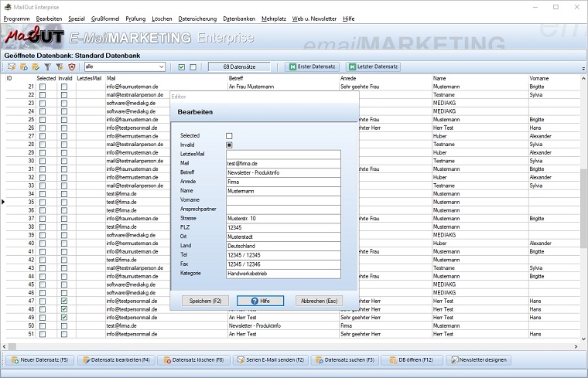The height and width of the screenshot is (378, 588).
Task: Toggle the Selected checkbox for record 21
Action: [43, 87]
